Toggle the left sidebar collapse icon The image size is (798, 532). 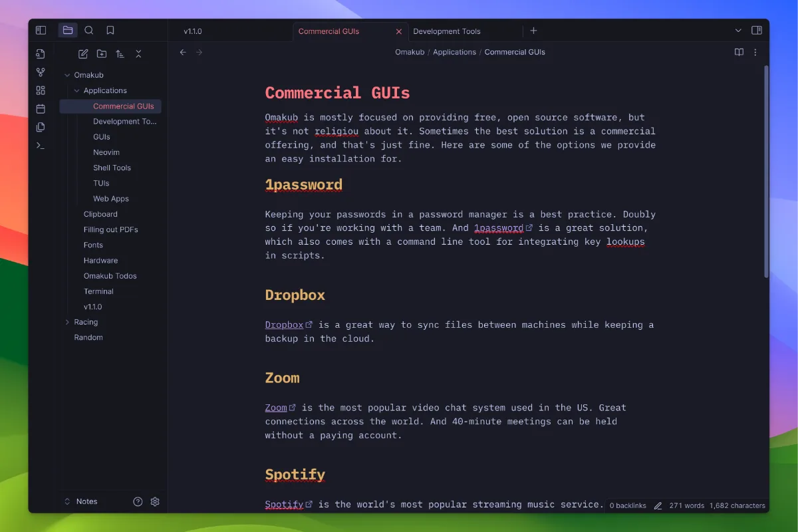41,30
